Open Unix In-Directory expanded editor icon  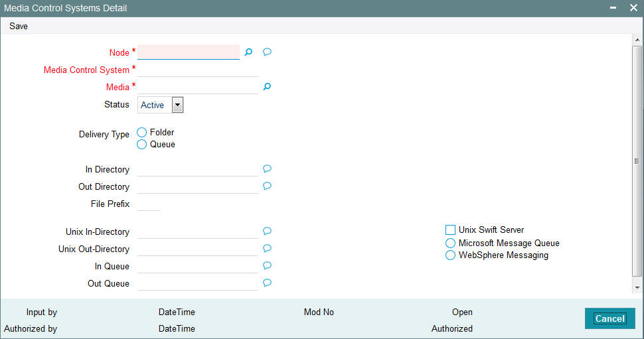[x=267, y=231]
